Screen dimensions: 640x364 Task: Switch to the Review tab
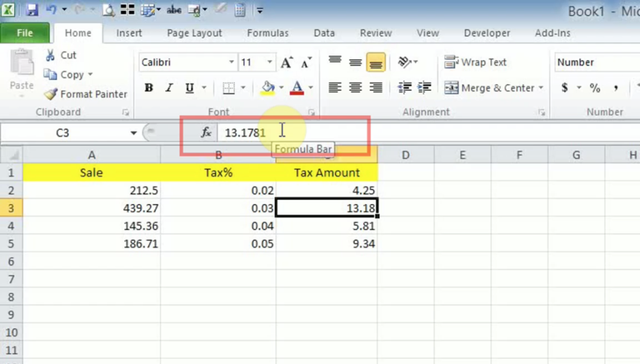point(376,33)
